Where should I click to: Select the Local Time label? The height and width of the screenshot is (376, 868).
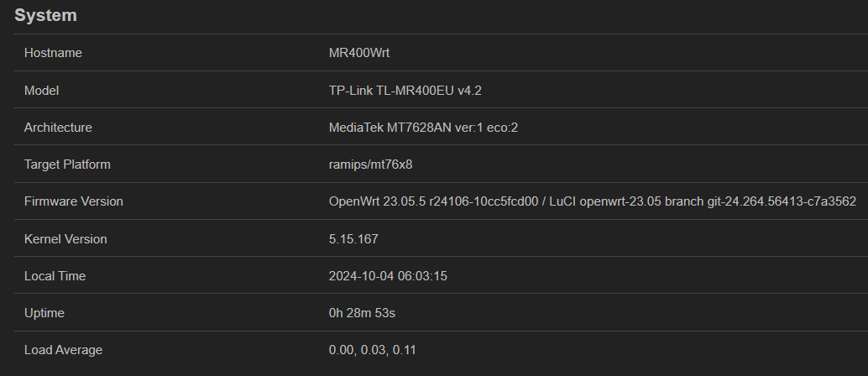pyautogui.click(x=55, y=276)
